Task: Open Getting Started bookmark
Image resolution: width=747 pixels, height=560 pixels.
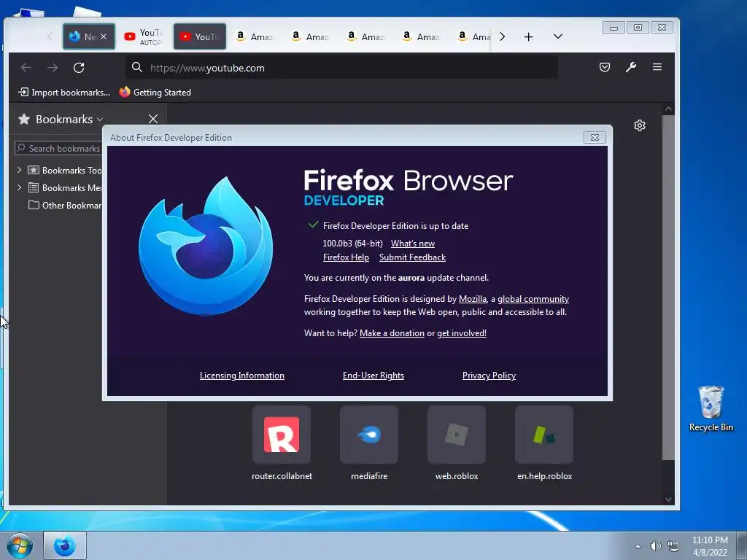Action: (155, 93)
